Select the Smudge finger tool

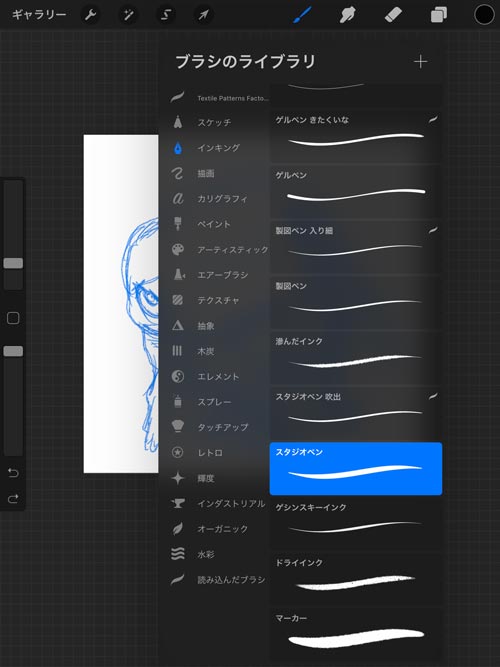click(347, 15)
